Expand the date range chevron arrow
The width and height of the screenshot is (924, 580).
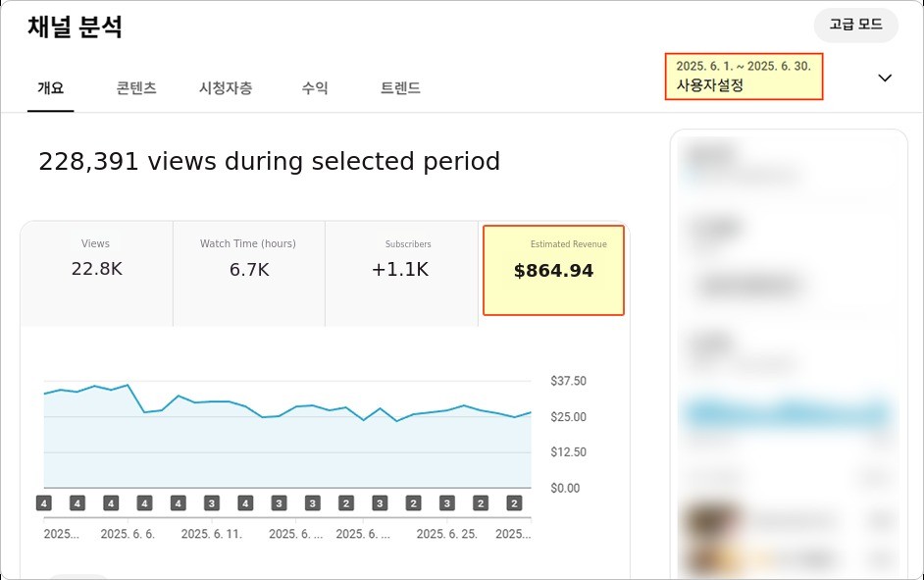(885, 78)
